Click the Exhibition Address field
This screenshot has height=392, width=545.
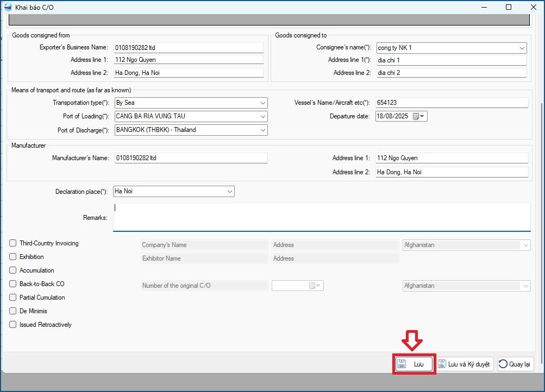335,258
